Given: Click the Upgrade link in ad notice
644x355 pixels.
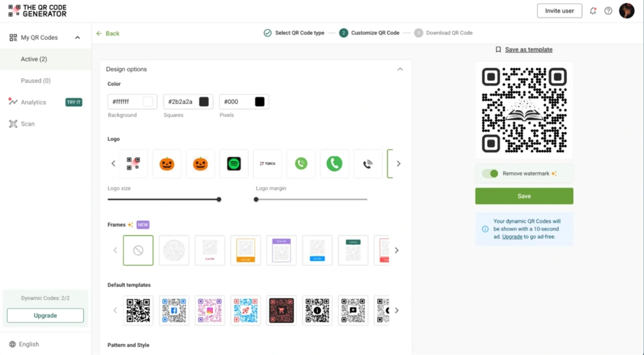Looking at the screenshot, I should (x=512, y=237).
